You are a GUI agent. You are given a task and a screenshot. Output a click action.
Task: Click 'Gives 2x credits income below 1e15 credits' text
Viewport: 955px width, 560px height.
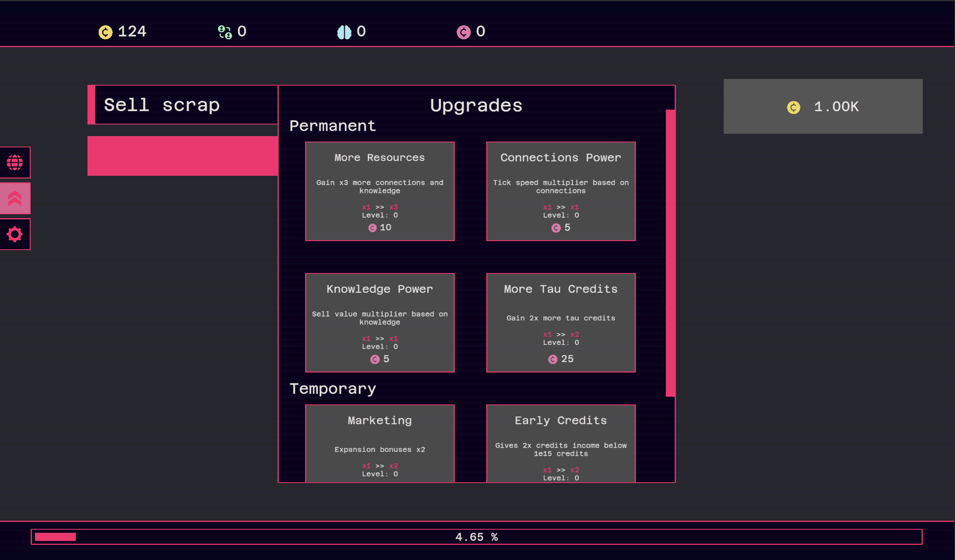click(561, 450)
